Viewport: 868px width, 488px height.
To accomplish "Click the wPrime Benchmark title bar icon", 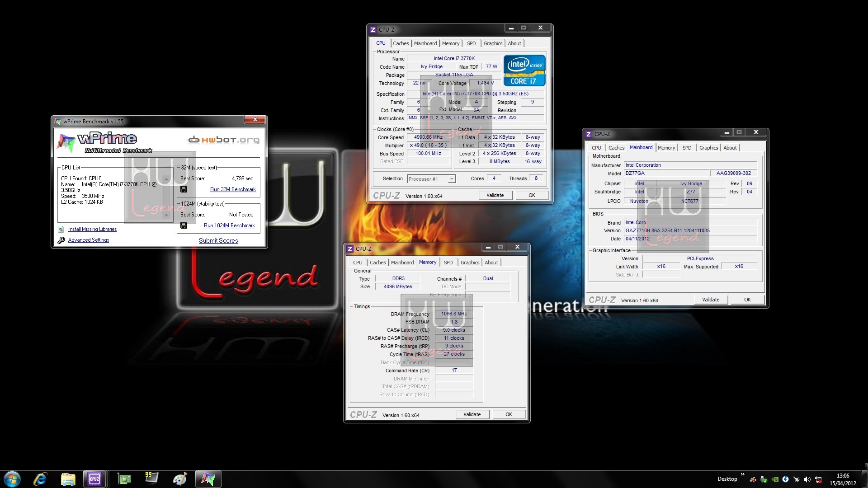I will pos(57,121).
